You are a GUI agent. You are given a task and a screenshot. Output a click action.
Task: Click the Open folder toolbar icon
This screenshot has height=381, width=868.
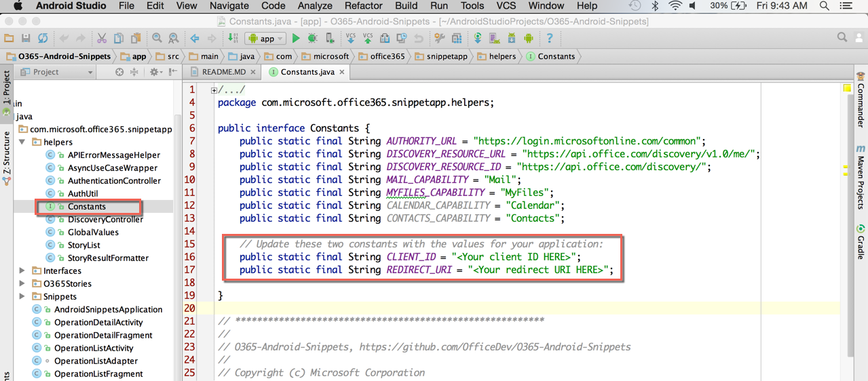click(x=9, y=39)
